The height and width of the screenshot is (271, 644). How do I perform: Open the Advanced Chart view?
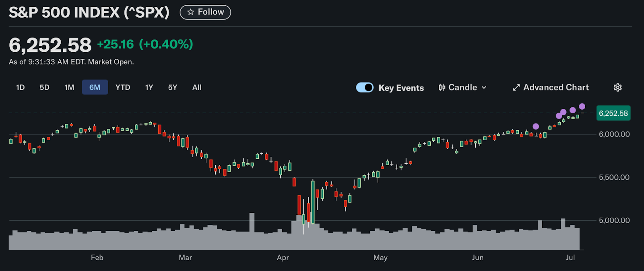pyautogui.click(x=551, y=88)
